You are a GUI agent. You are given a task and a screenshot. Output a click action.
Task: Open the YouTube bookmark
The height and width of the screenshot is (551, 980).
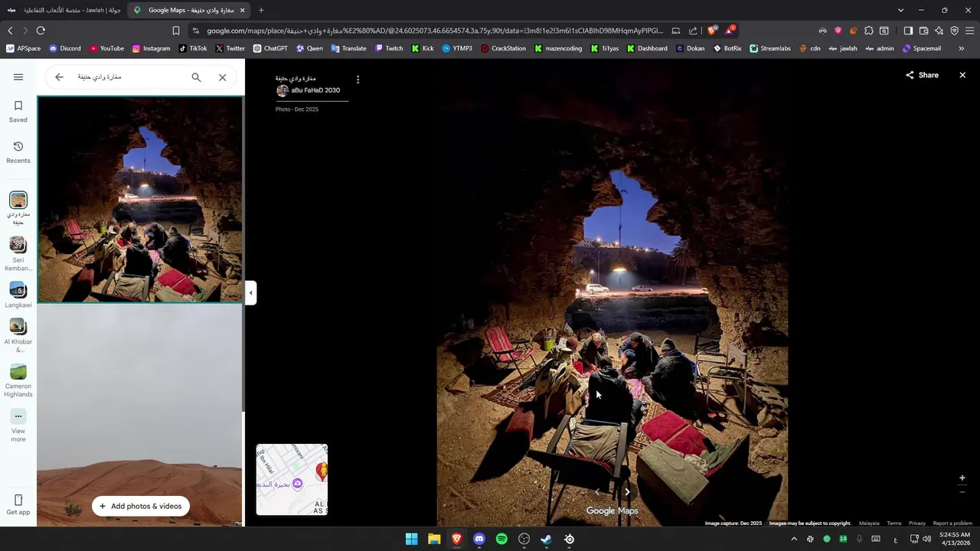[x=106, y=48]
